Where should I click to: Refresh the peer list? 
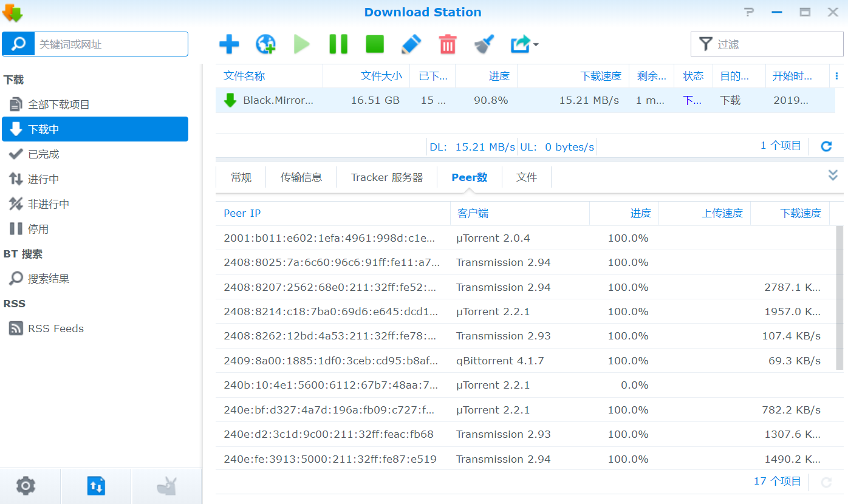[826, 482]
